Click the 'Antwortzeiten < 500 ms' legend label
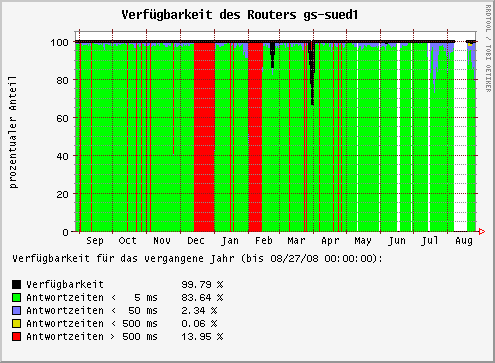Image resolution: width=495 pixels, height=363 pixels. pyautogui.click(x=92, y=324)
